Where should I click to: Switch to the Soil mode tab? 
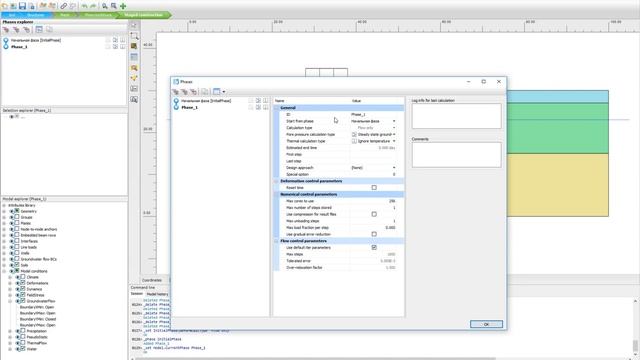(x=11, y=15)
